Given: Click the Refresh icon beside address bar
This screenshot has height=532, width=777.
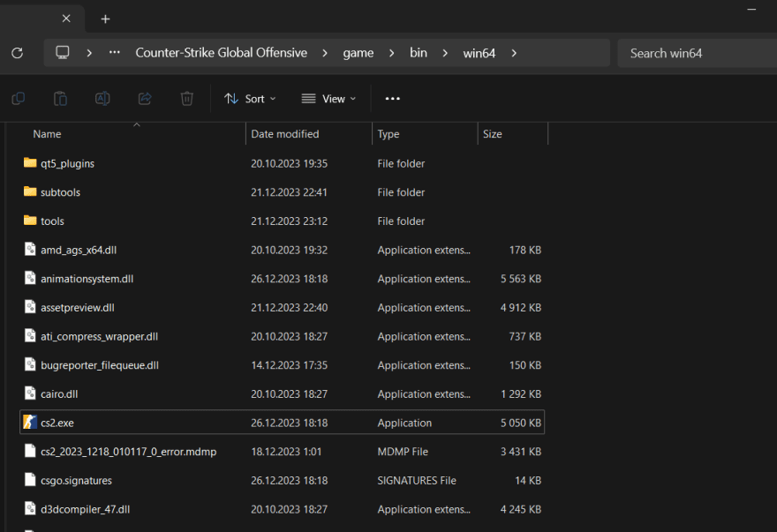Looking at the screenshot, I should (18, 53).
